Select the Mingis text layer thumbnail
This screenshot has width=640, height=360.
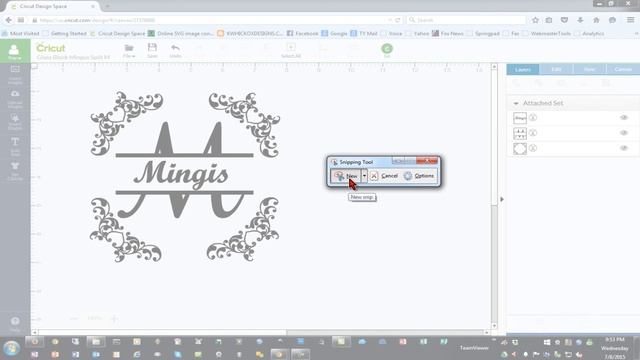click(520, 118)
